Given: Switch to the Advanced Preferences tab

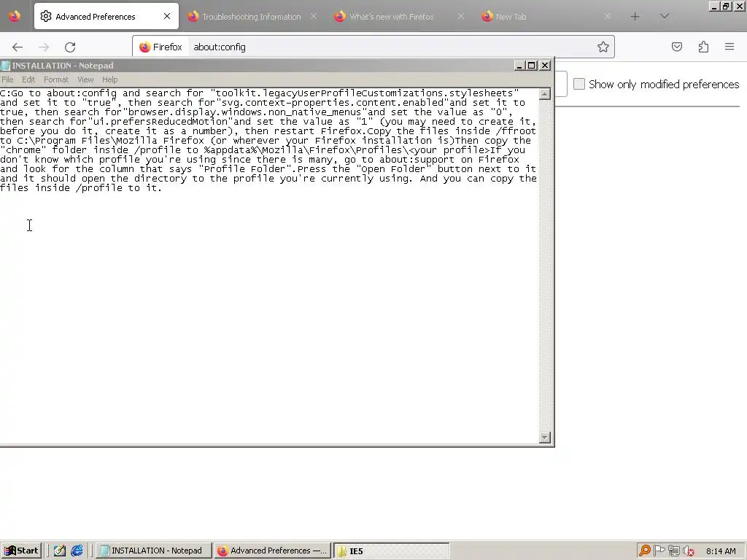Looking at the screenshot, I should coord(107,16).
